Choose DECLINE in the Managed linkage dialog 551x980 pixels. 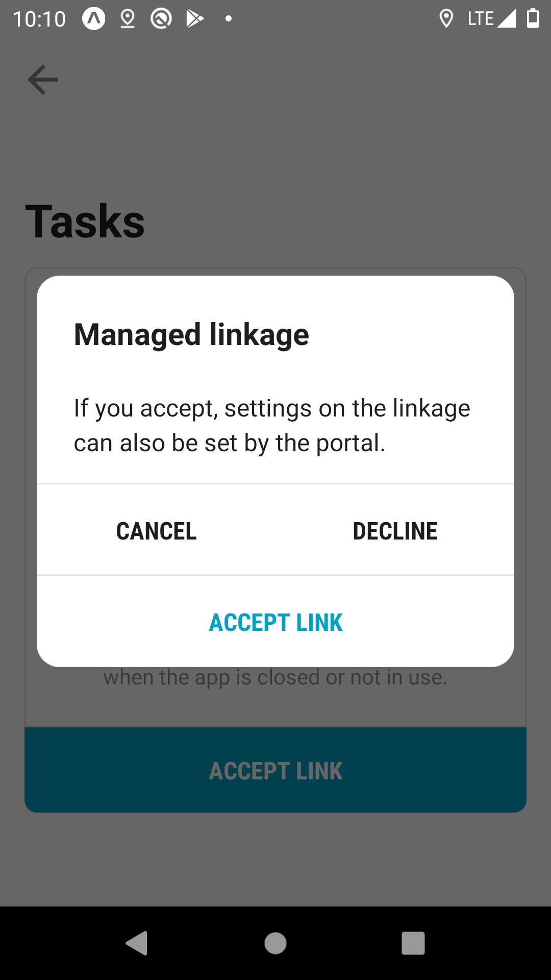click(395, 531)
